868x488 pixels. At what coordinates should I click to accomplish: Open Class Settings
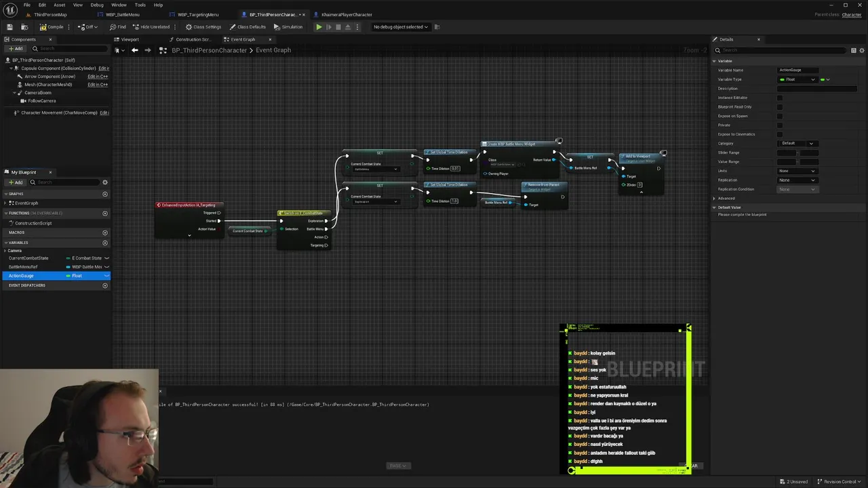point(203,27)
